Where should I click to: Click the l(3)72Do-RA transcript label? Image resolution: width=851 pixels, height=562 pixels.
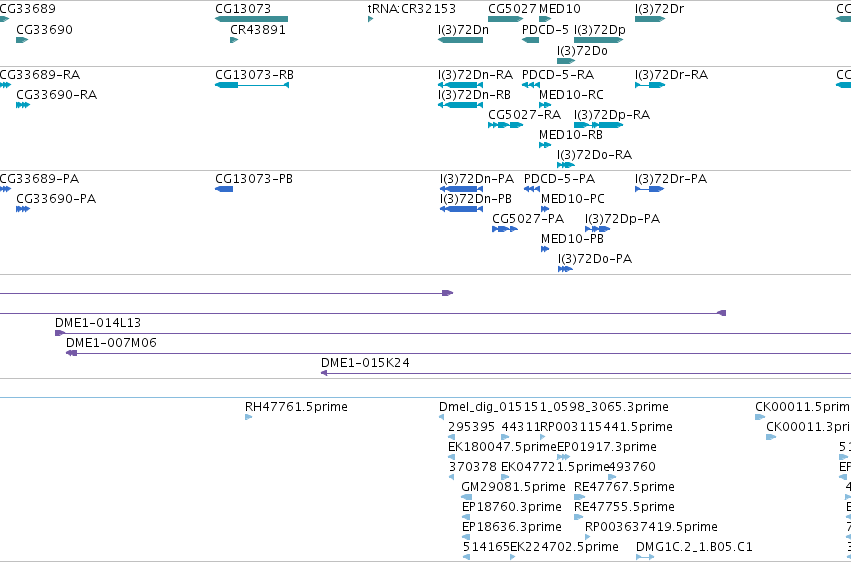[x=594, y=155]
